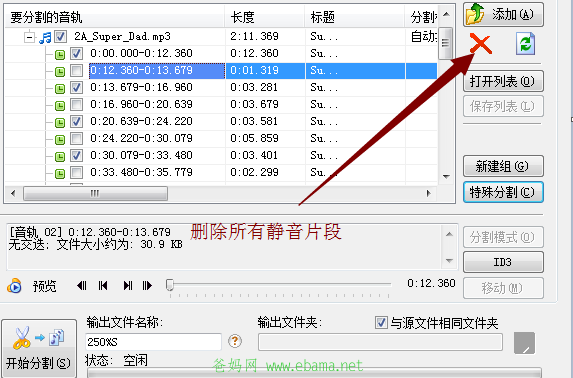This screenshot has height=378, width=573.
Task: Click the 长度 column header
Action: 265,17
